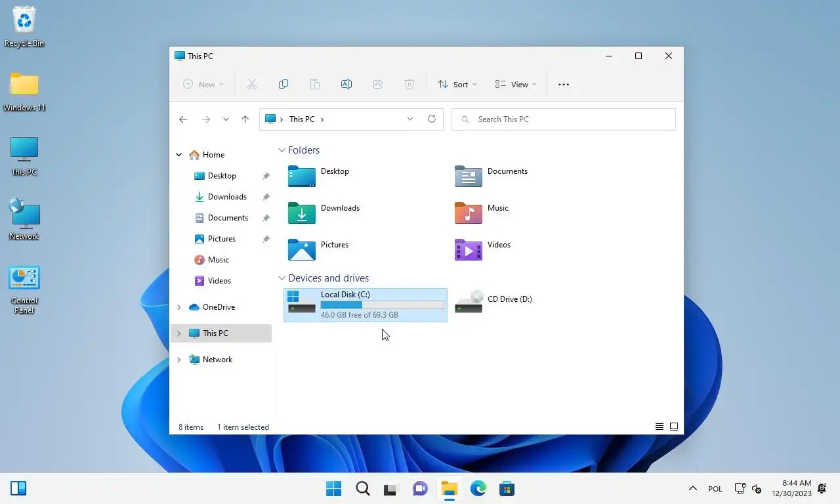Screen dimensions: 840x504
Task: Select the Recycle Bin desktop icon
Action: (x=24, y=28)
